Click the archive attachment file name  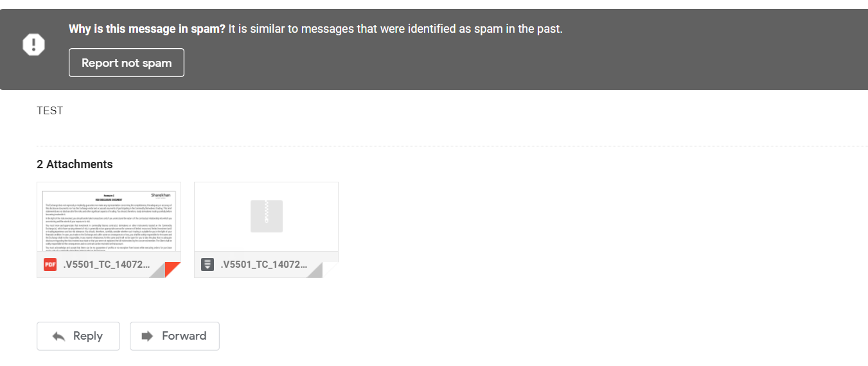pos(263,265)
